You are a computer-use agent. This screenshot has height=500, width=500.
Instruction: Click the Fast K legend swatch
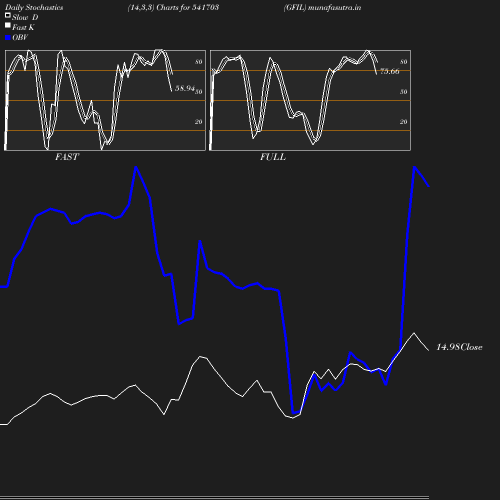click(x=8, y=25)
